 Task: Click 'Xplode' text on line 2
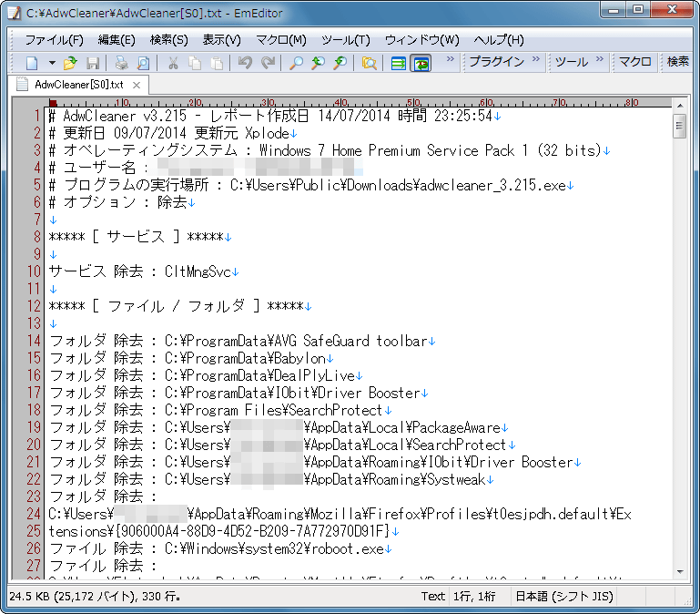(x=267, y=133)
